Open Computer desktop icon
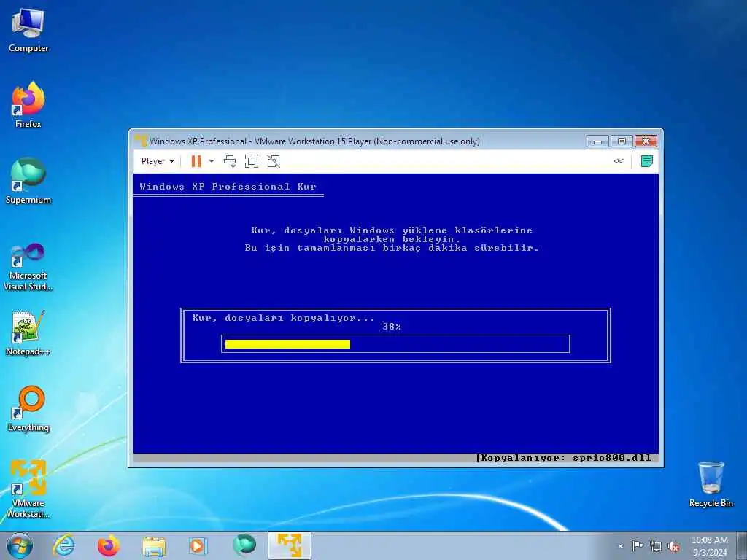Screen dimensions: 747x560 tap(28, 31)
